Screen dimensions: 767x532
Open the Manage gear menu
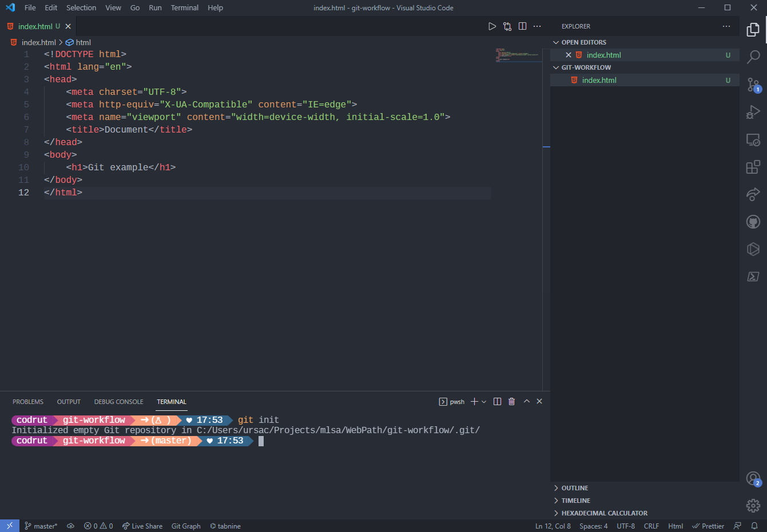point(753,506)
